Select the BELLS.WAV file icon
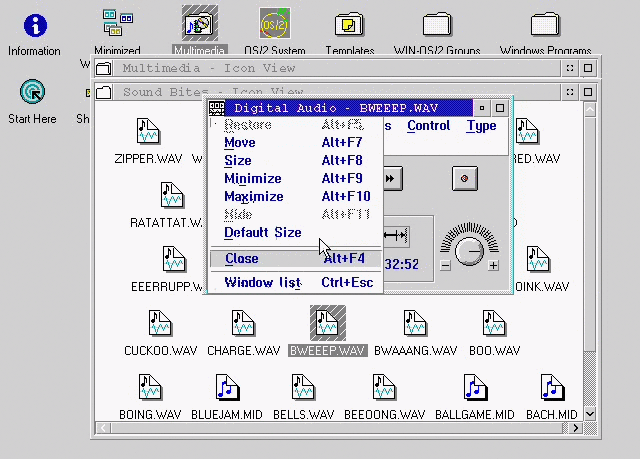640x459 pixels. pyautogui.click(x=303, y=387)
